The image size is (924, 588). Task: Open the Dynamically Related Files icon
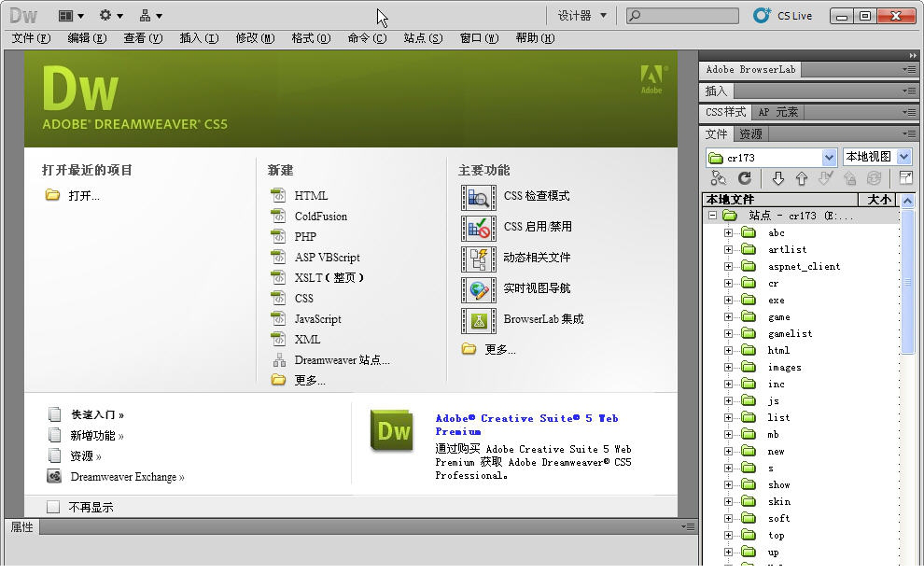point(478,259)
